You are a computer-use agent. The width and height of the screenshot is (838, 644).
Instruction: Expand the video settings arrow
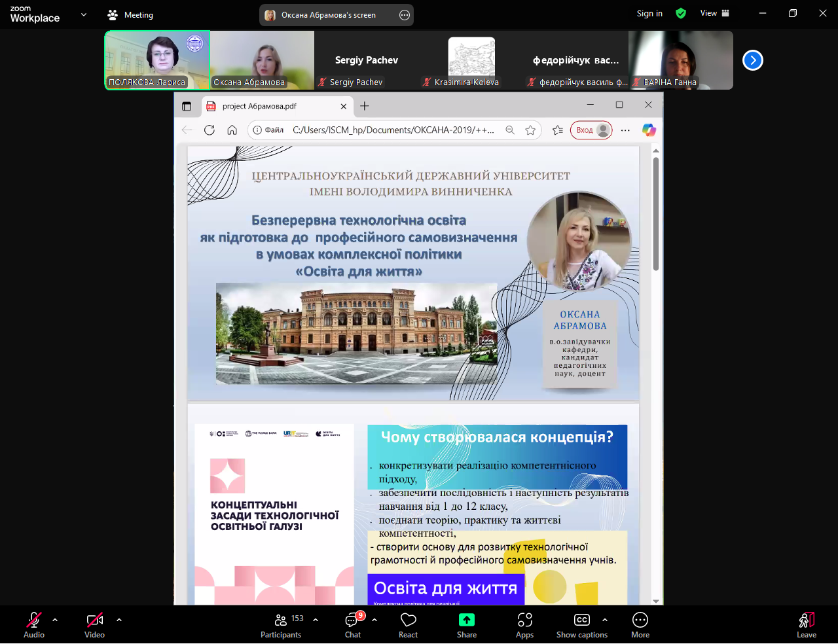point(119,619)
